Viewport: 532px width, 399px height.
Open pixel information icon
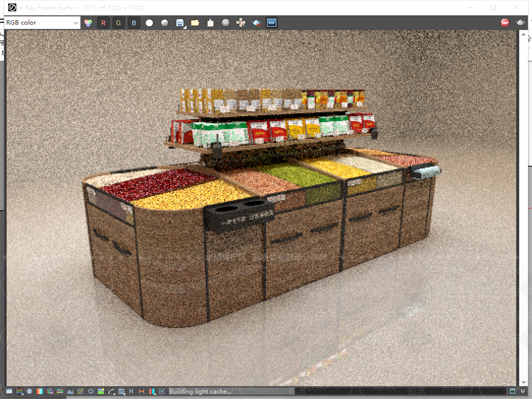point(29,391)
